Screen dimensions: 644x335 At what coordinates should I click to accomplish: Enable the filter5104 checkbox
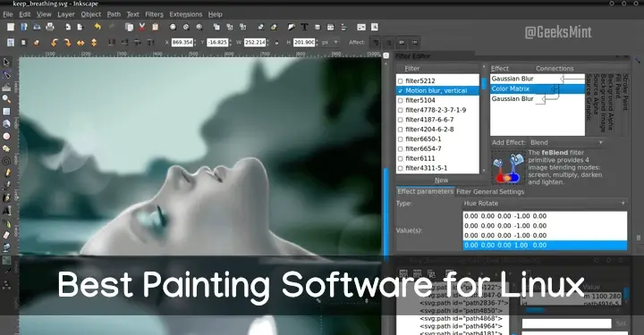point(401,100)
